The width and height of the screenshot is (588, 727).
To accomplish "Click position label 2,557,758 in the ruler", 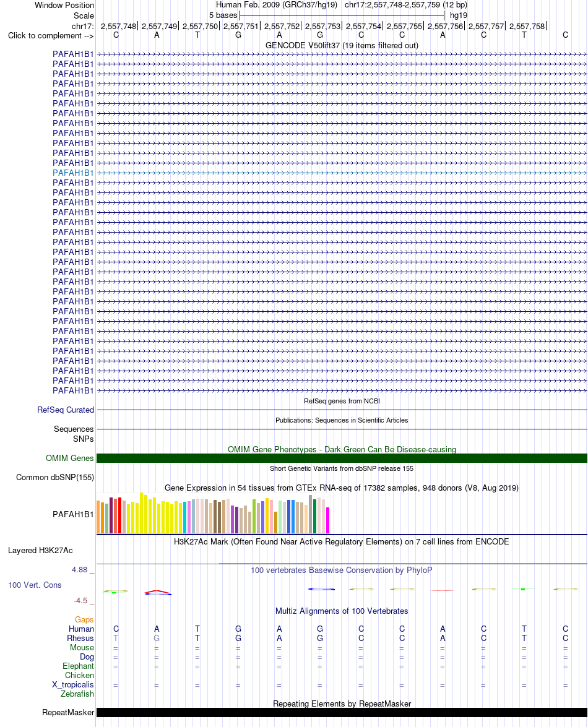I will (527, 27).
